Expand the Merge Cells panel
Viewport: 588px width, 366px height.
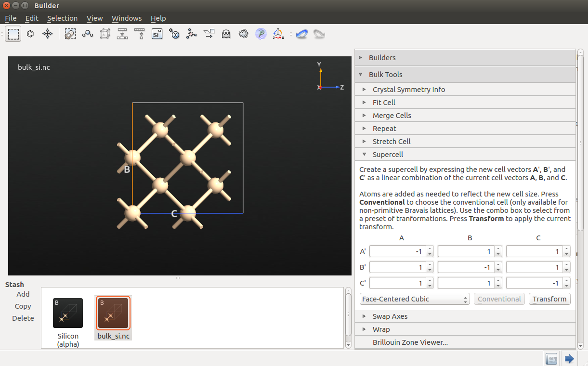(465, 116)
